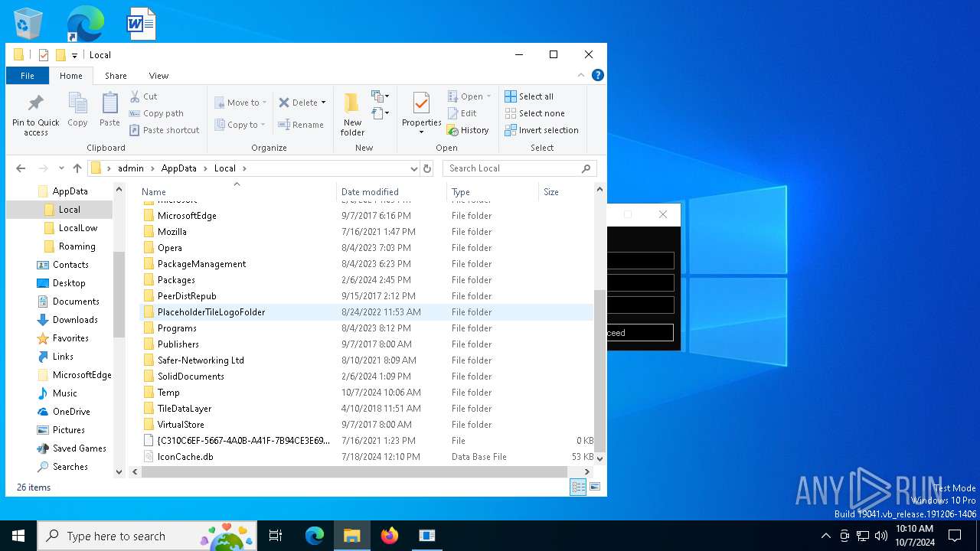
Task: Click Paste shortcut
Action: [x=165, y=130]
